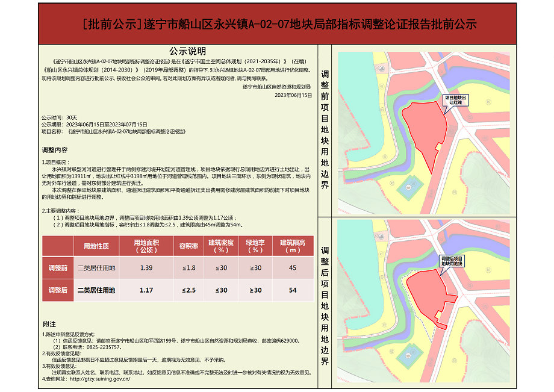The image size is (554, 392).
Task: Select the 调整后 row header cell
Action: point(58,290)
